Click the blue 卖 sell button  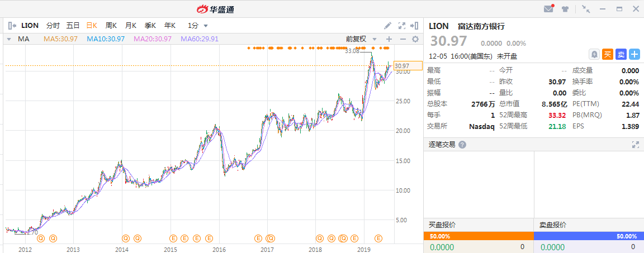(x=621, y=54)
